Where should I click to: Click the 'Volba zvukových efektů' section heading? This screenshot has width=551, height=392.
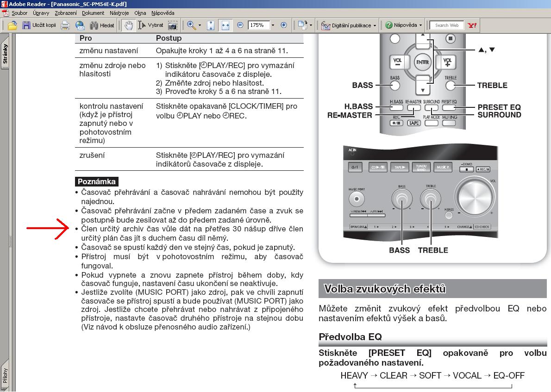[385, 289]
